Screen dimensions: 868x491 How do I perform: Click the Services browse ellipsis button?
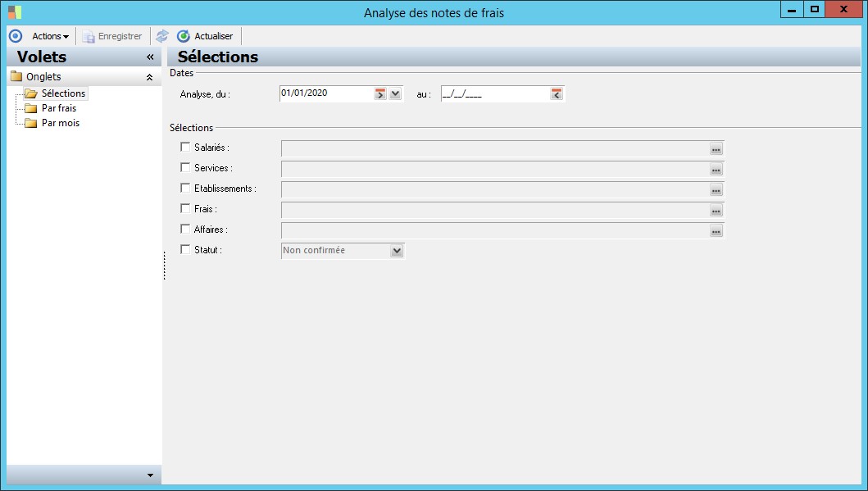(x=716, y=170)
